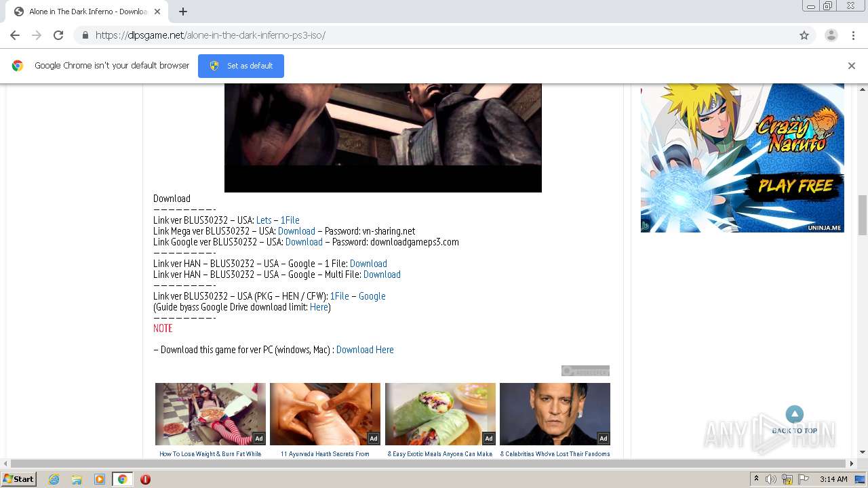Open the 8 Easy Exotic Meals ad thumbnail
The height and width of the screenshot is (488, 868).
click(440, 414)
